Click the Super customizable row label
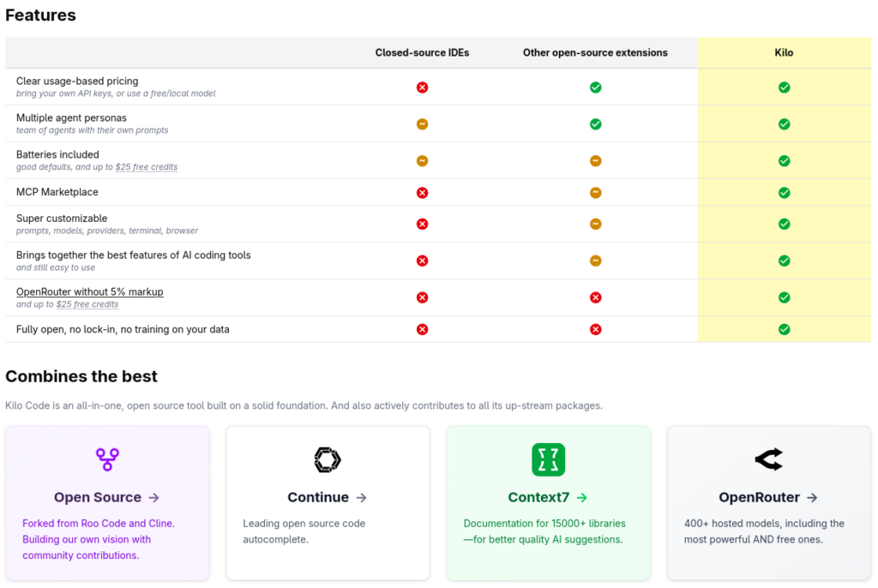878x588 pixels. [62, 219]
